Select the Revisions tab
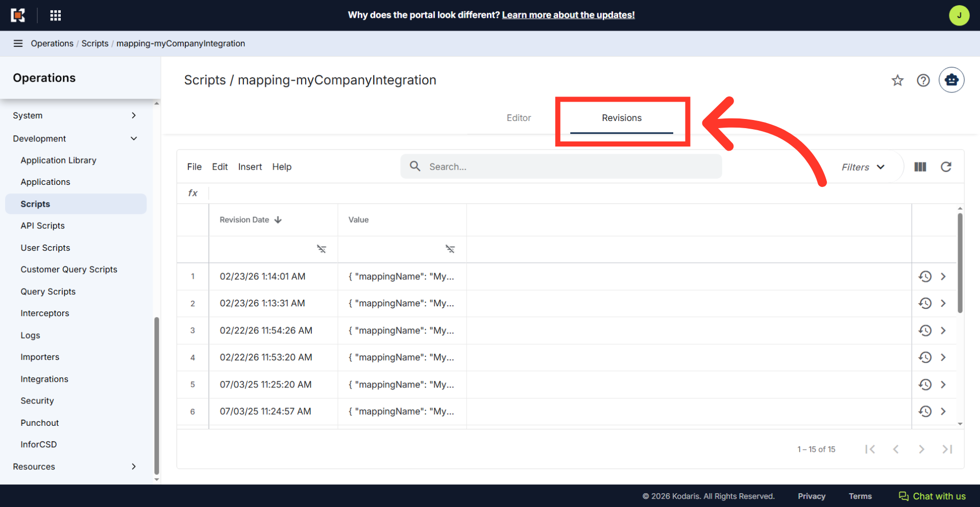The image size is (980, 507). [x=622, y=118]
